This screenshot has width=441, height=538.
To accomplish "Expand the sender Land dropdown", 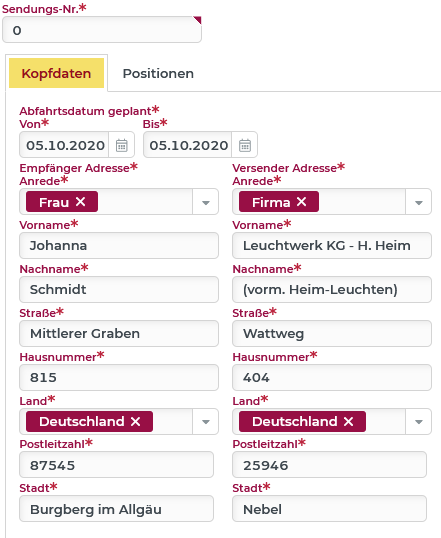I will pos(418,422).
